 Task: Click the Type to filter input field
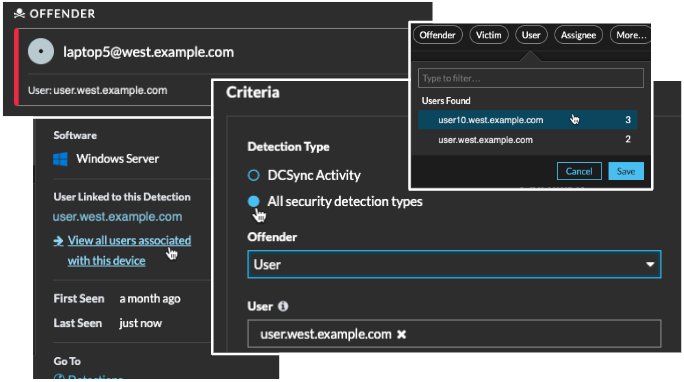(530, 78)
